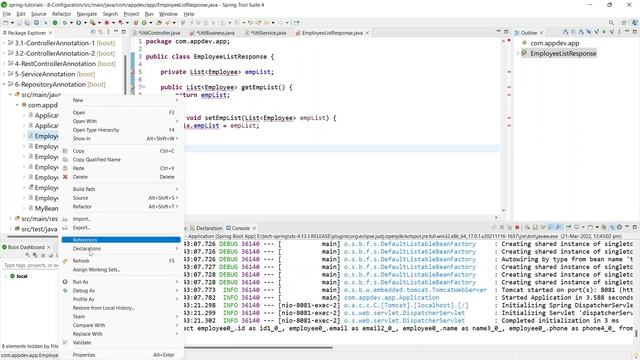Click Remove Launch X icon in Console
Image resolution: width=640 pixels, height=360 pixels.
(502, 227)
